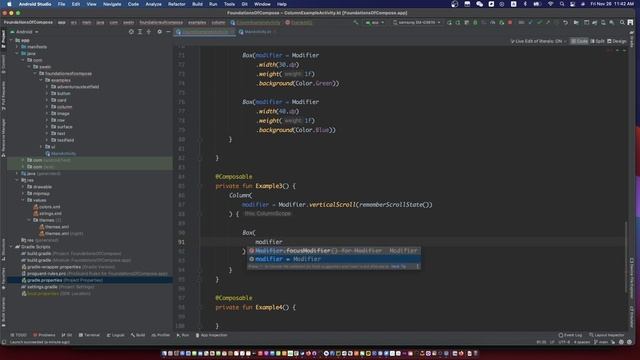Click FoundationsOfCompose breadcrumb

coord(28,22)
